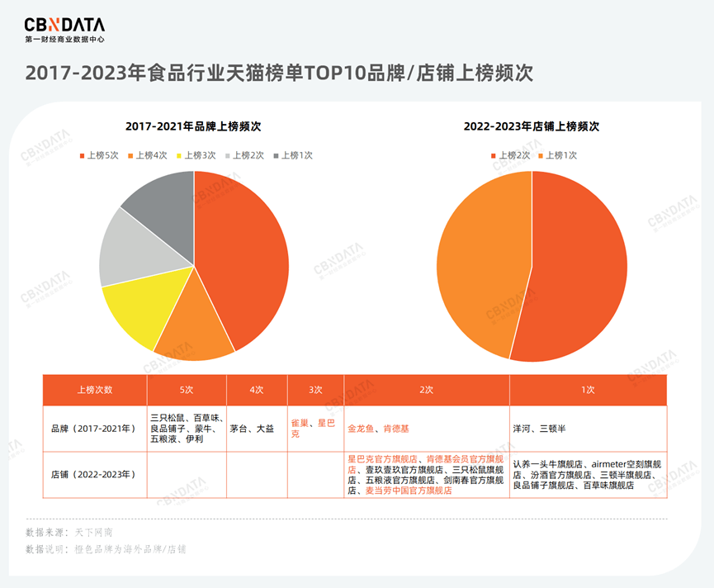714x588 pixels.
Task: Click the 数据说明 footnote about orange brands
Action: pos(106,549)
